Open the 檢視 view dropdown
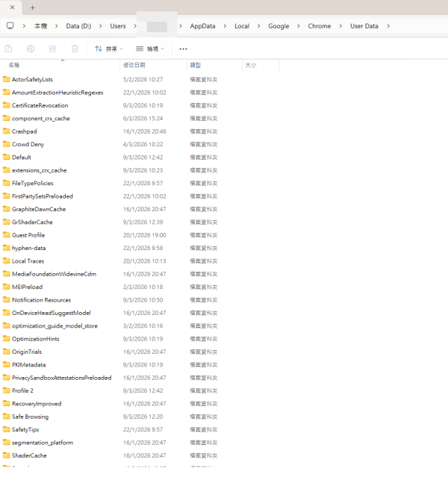This screenshot has height=477, width=448. pos(150,49)
